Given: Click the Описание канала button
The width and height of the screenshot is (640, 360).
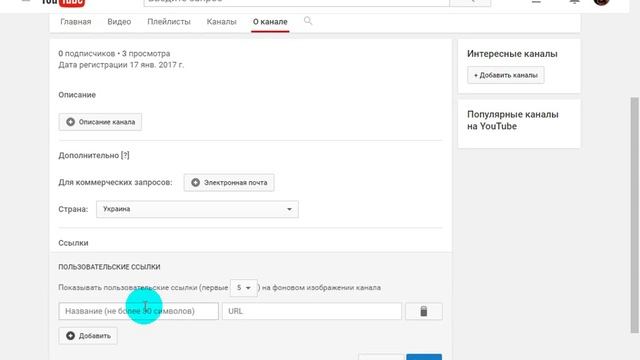Looking at the screenshot, I should pos(100,122).
